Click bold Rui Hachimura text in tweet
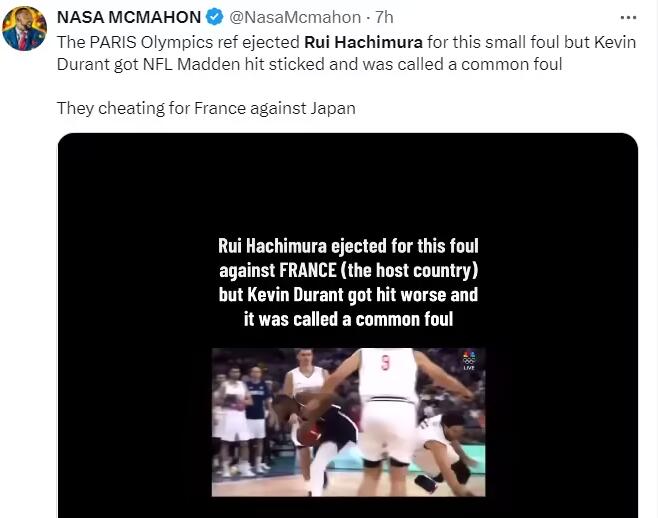This screenshot has height=518, width=658. (x=363, y=42)
